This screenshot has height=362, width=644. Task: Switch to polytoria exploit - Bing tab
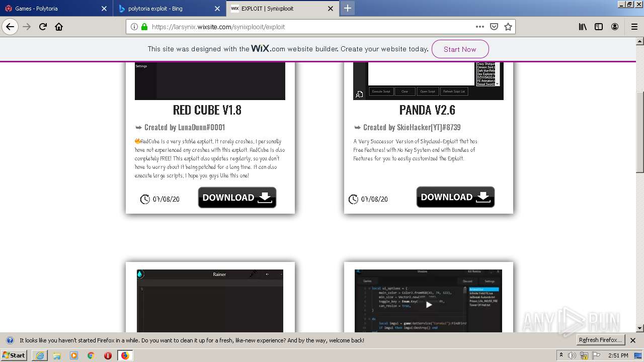point(170,9)
